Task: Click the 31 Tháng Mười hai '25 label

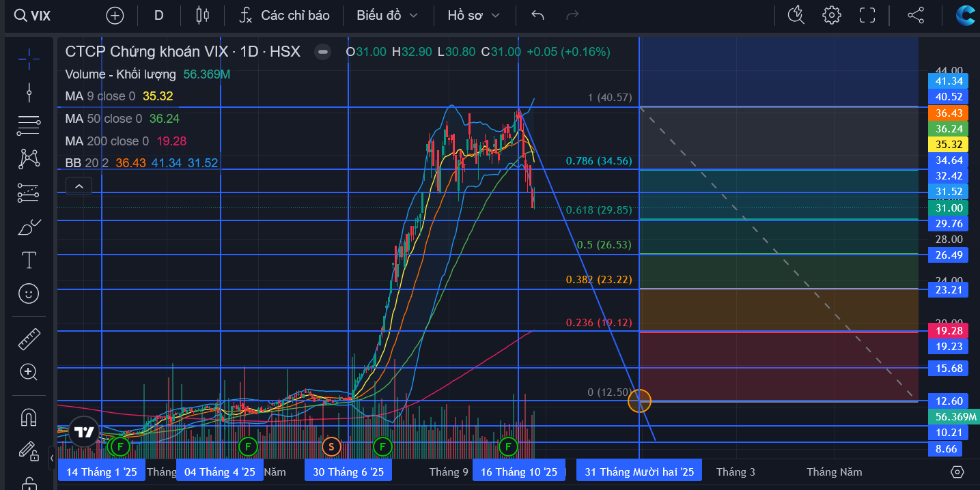Action: click(x=639, y=472)
